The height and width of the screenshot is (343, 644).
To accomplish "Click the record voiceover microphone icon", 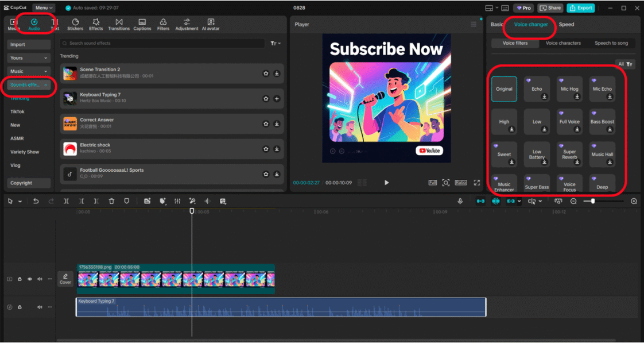I will [460, 201].
